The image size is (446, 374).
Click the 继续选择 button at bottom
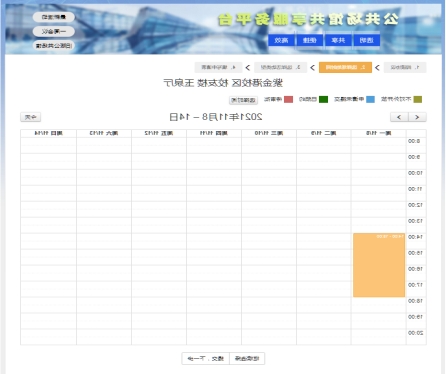click(247, 359)
